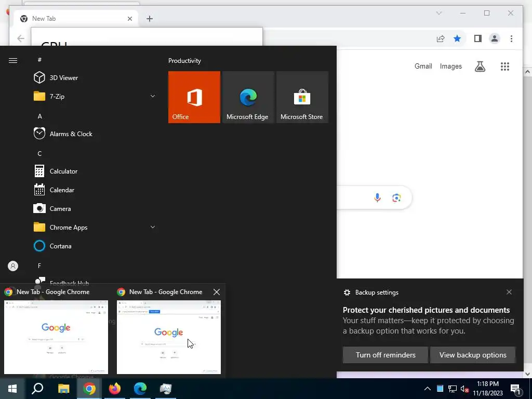Open the Chrome profile avatar

(x=495, y=38)
